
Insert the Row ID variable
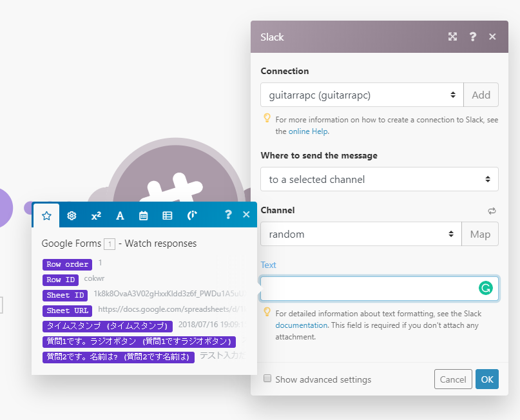click(61, 280)
